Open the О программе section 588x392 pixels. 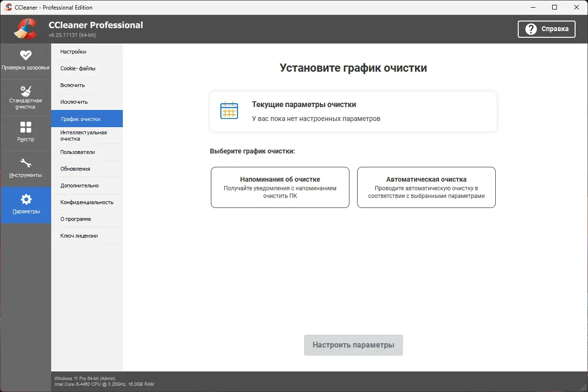87,219
